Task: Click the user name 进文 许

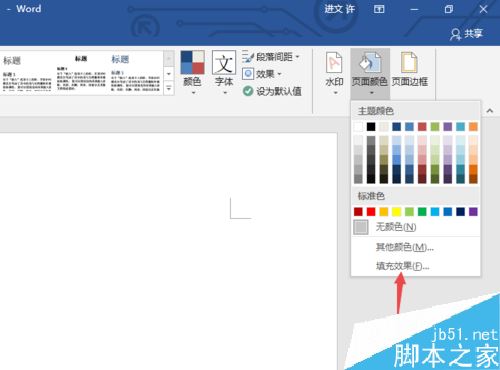Action: click(x=339, y=9)
